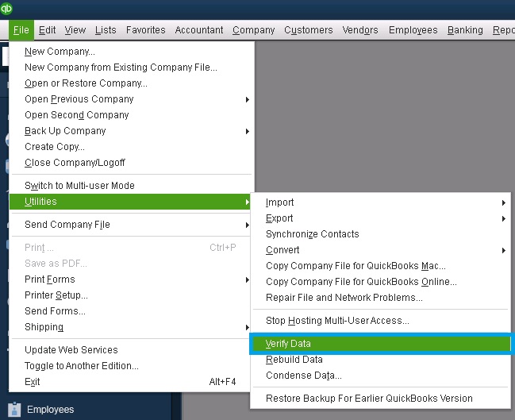Choose Copy Company File for QuickBooks Mac...
Image resolution: width=515 pixels, height=420 pixels.
click(380, 266)
